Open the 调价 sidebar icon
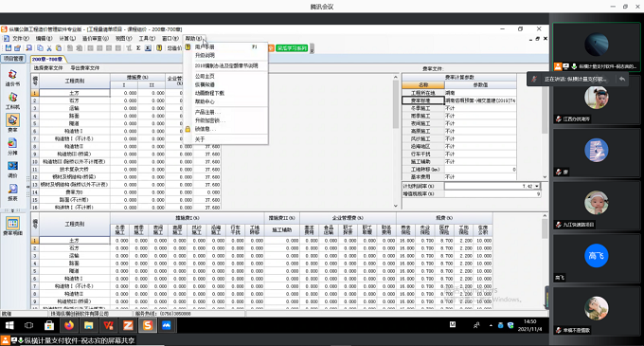Viewport: 644px width, 346px height. [12, 169]
